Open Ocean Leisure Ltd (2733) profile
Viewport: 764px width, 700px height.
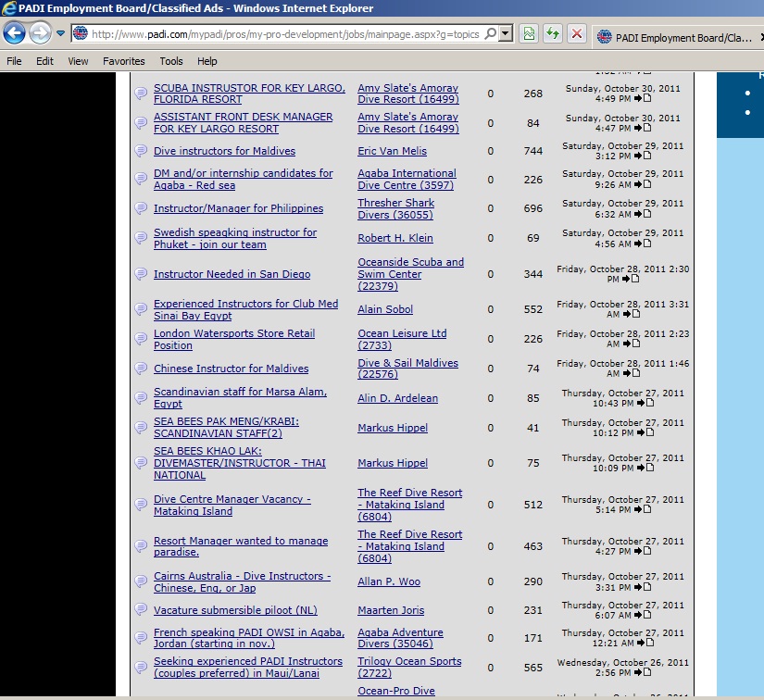(x=402, y=340)
